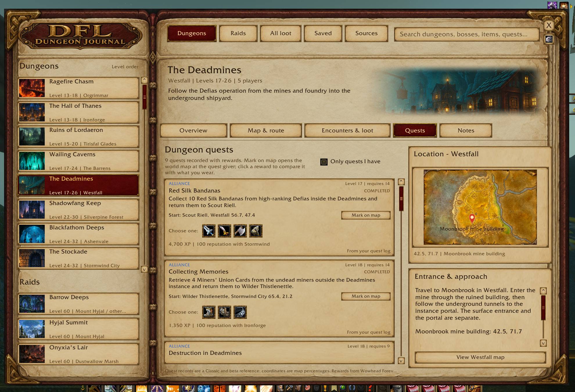Click the boots reward in Collecting Memories
This screenshot has height=392, width=575.
pos(209,312)
